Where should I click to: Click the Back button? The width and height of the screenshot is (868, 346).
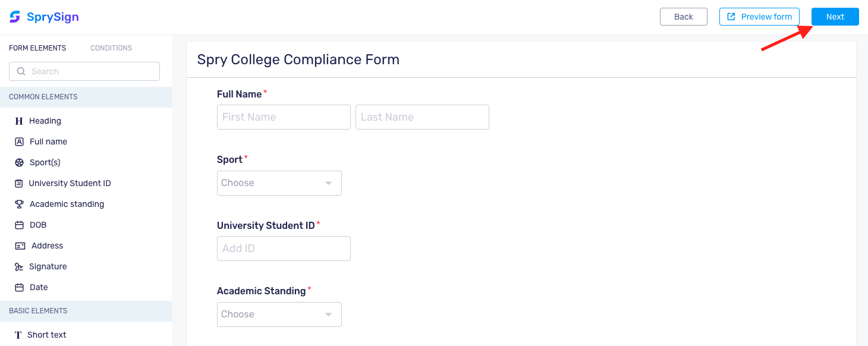point(684,17)
